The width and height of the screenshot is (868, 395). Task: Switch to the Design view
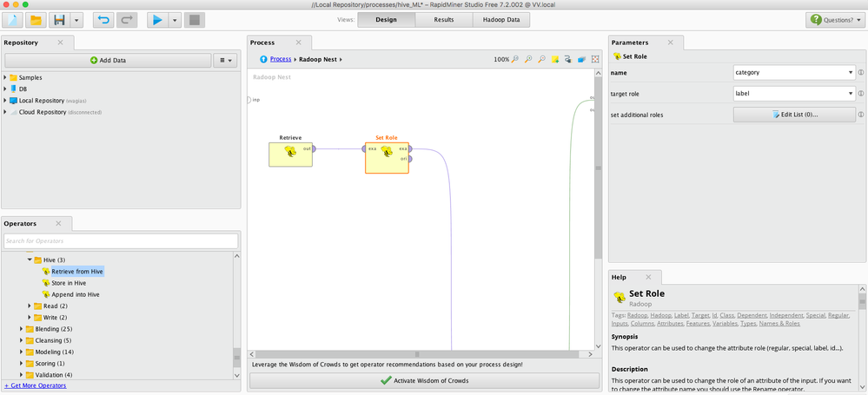(x=386, y=20)
